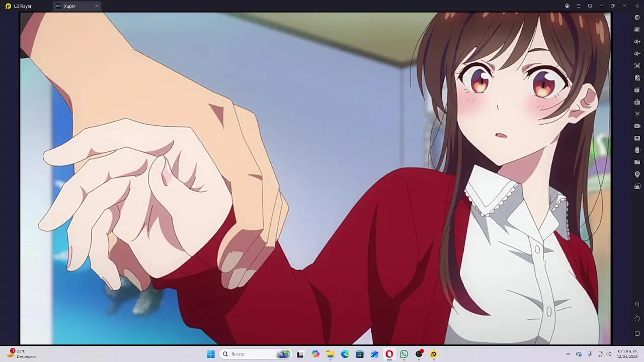Open Outlook from the taskbar
Viewport: 644px width, 362px height.
pos(374,354)
